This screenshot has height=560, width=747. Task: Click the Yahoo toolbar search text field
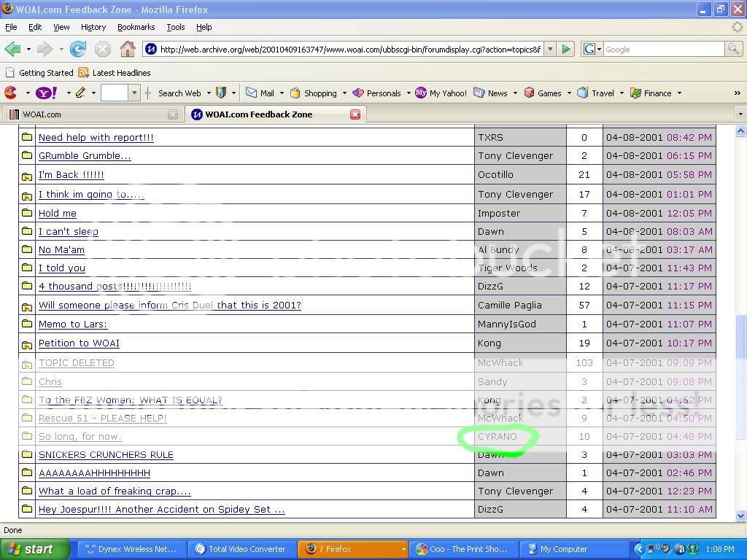point(115,93)
